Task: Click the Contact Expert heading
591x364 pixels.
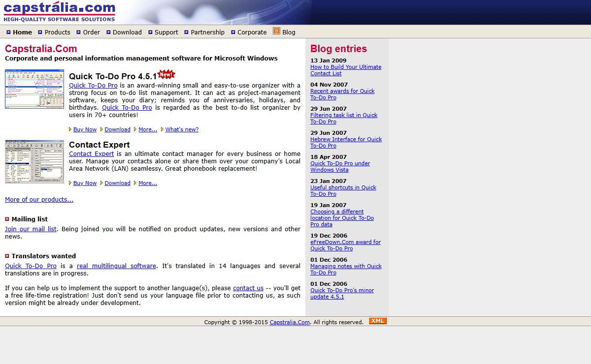Action: (x=99, y=145)
